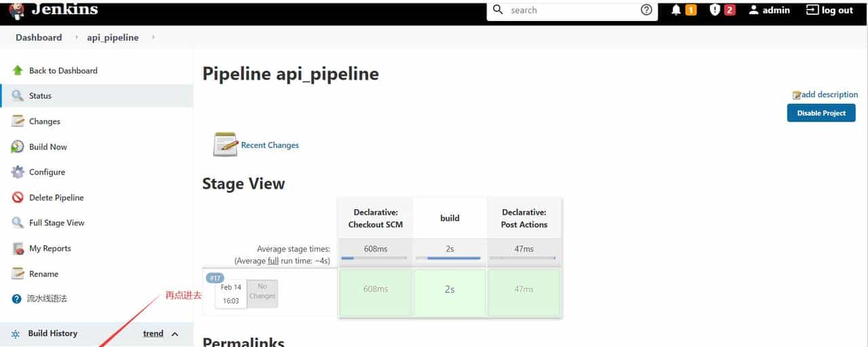Click the Build History title
The height and width of the screenshot is (347, 868).
(x=53, y=333)
